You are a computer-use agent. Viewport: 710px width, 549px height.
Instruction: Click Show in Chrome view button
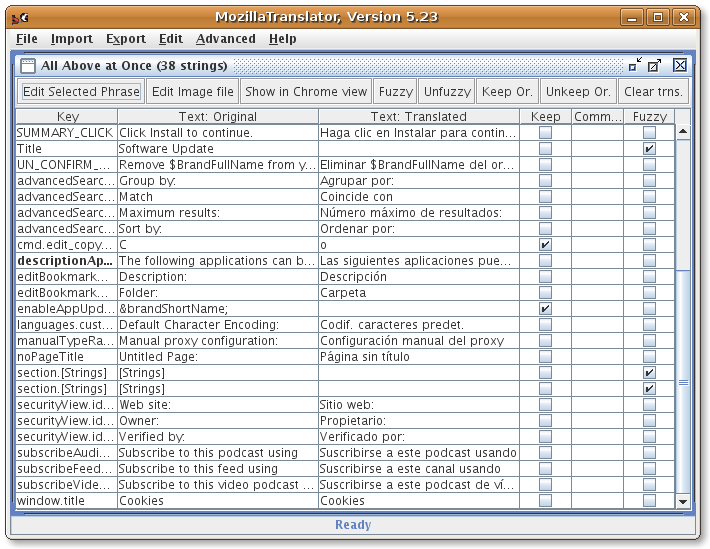click(x=306, y=92)
